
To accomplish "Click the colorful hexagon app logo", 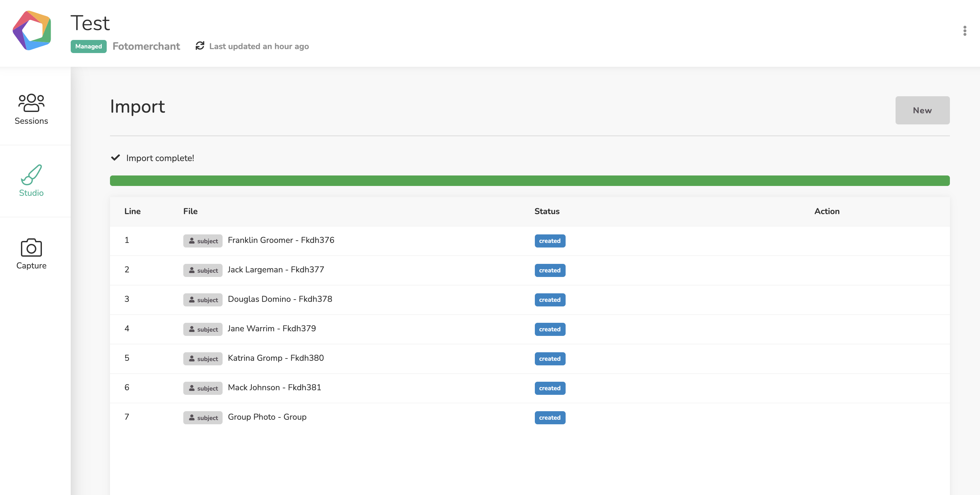I will pos(32,30).
